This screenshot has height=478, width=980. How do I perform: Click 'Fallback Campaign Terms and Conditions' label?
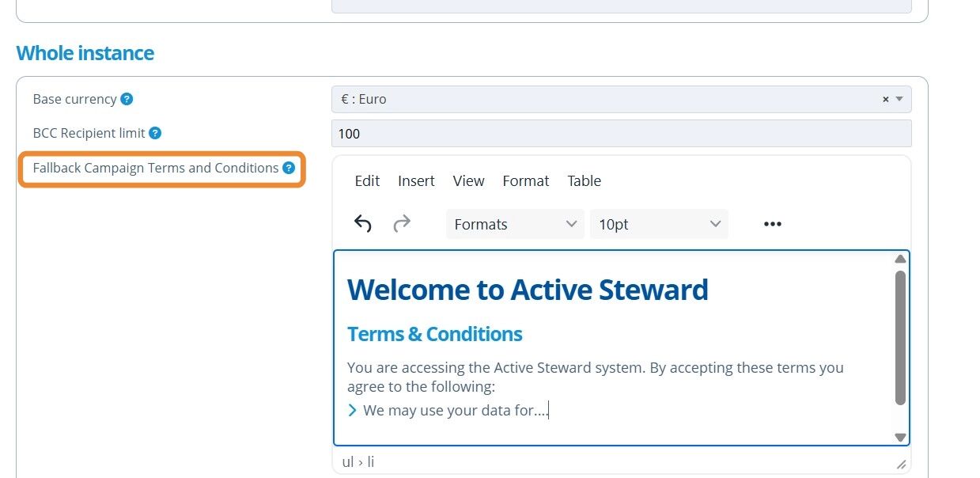click(156, 168)
